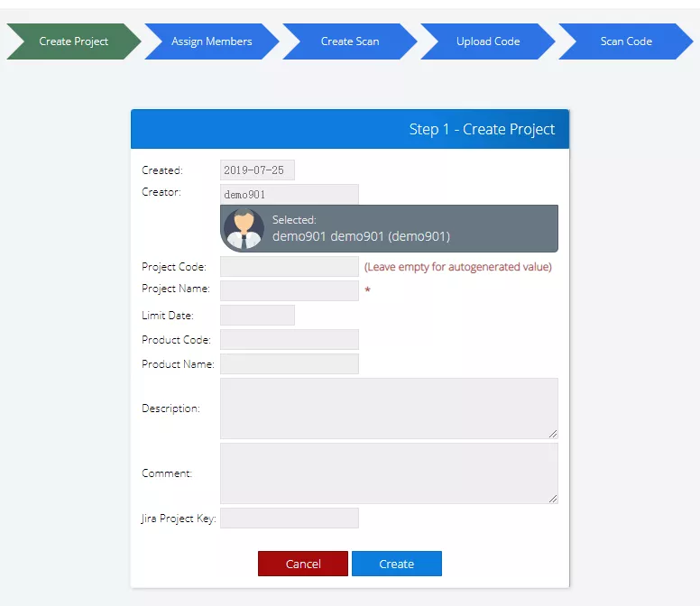Click the Create button

[396, 564]
